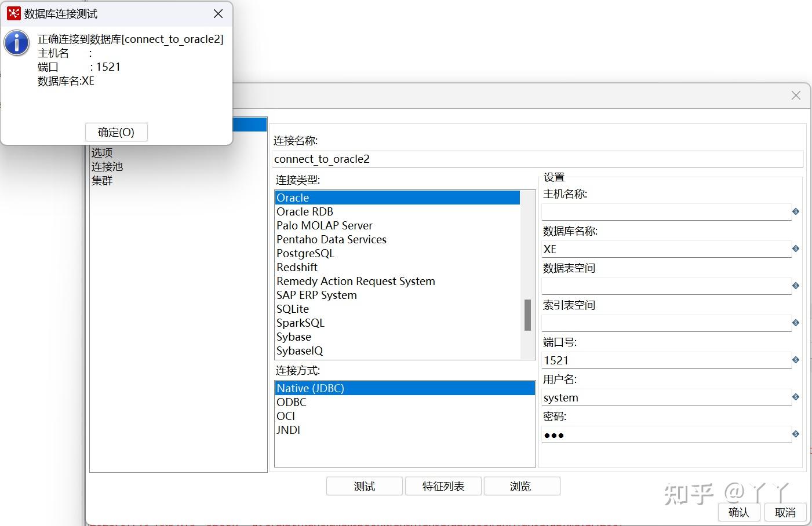Select 连接池 in the left panel
Image resolution: width=812 pixels, height=526 pixels.
click(107, 166)
